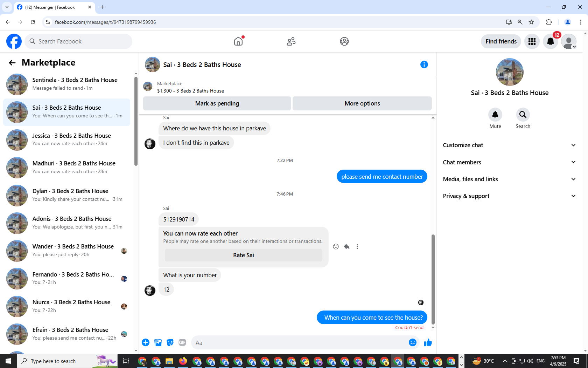This screenshot has height=368, width=588.
Task: Open the Windows Task View icon
Action: click(x=126, y=361)
